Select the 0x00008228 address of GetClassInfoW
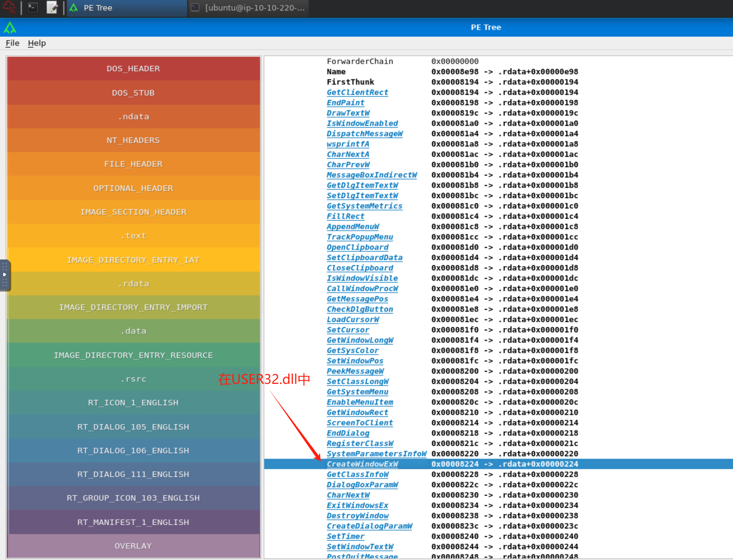 455,475
